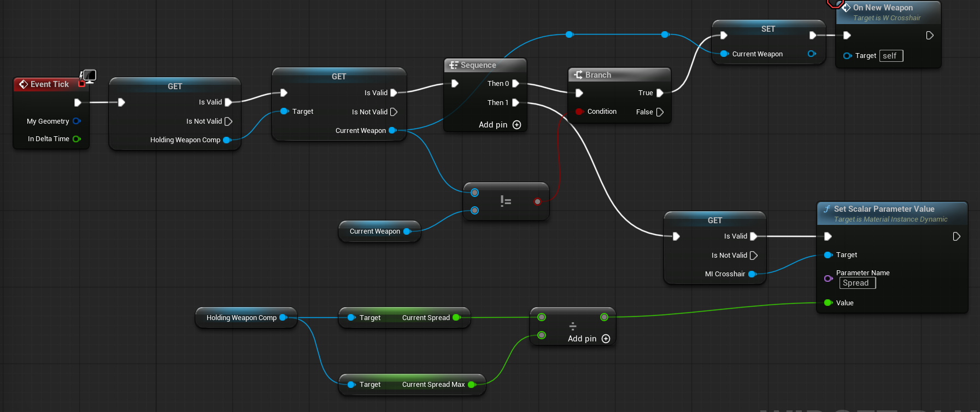Click the Branch Condition boolean pin
Screen dimensions: 980x412
pos(579,112)
